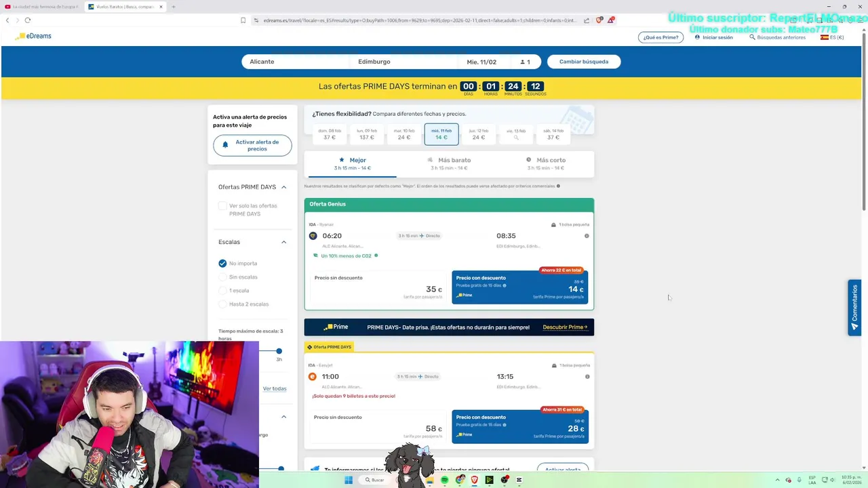Choose 58 € price without discount

[x=378, y=427]
